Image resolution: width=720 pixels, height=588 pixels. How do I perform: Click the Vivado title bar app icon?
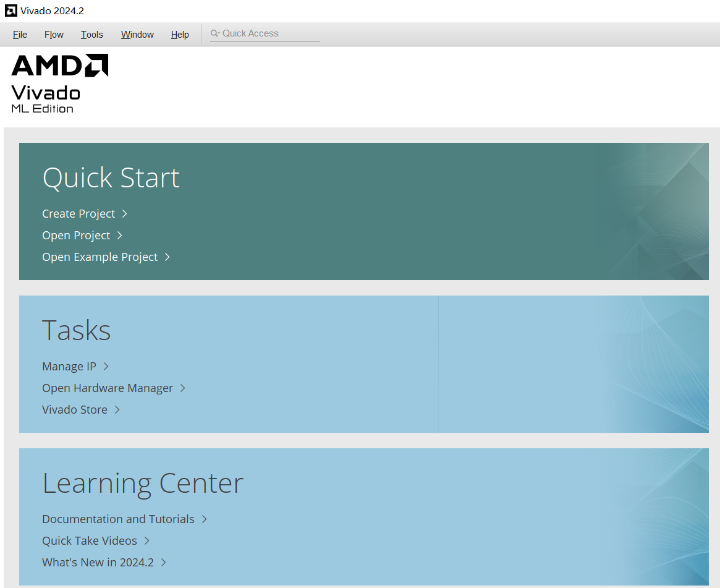[11, 11]
